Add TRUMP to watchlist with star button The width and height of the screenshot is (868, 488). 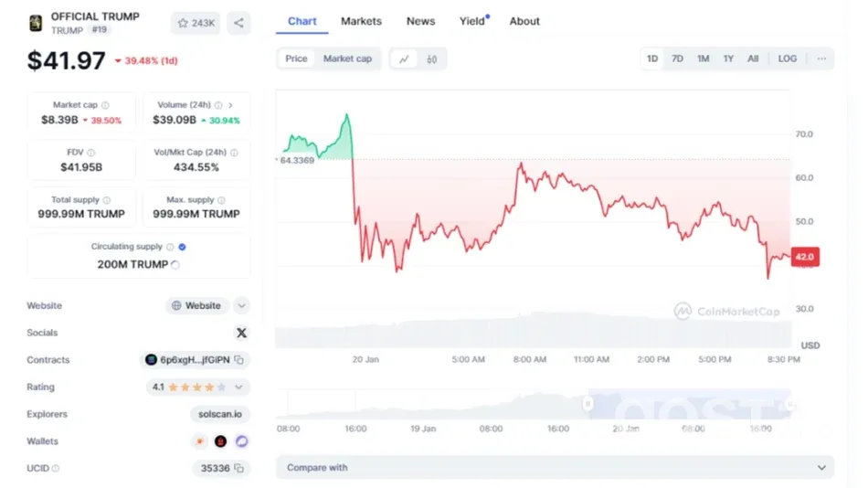pos(196,23)
